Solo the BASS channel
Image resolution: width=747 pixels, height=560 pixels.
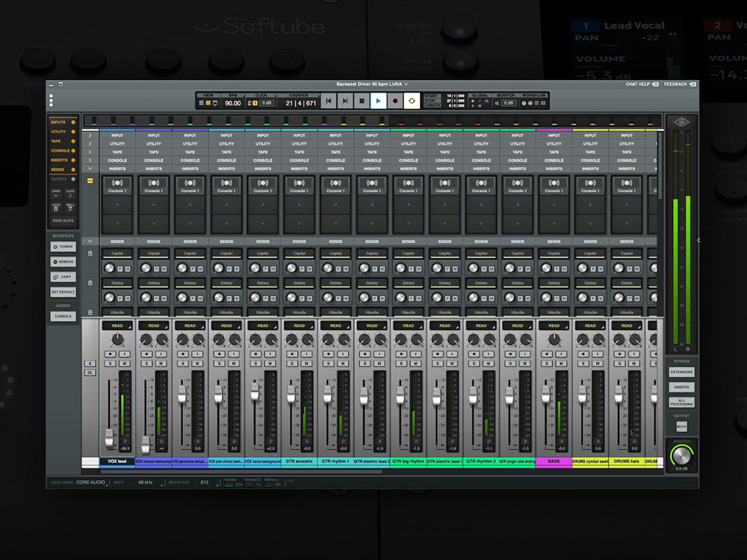point(547,364)
